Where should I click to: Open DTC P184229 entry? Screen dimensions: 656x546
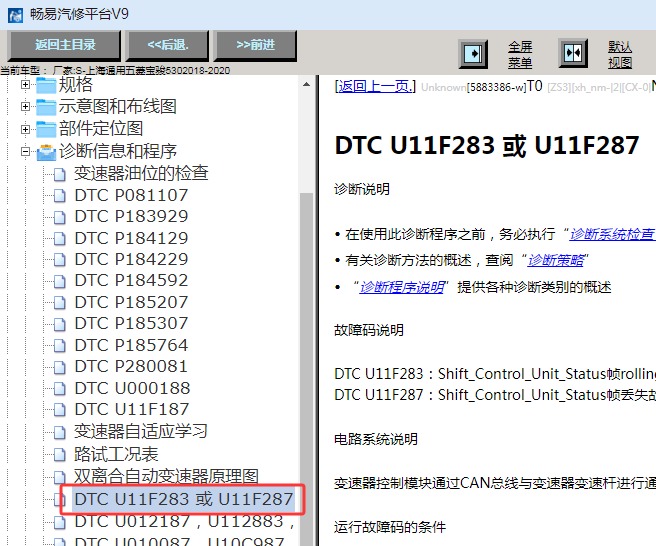pos(131,259)
